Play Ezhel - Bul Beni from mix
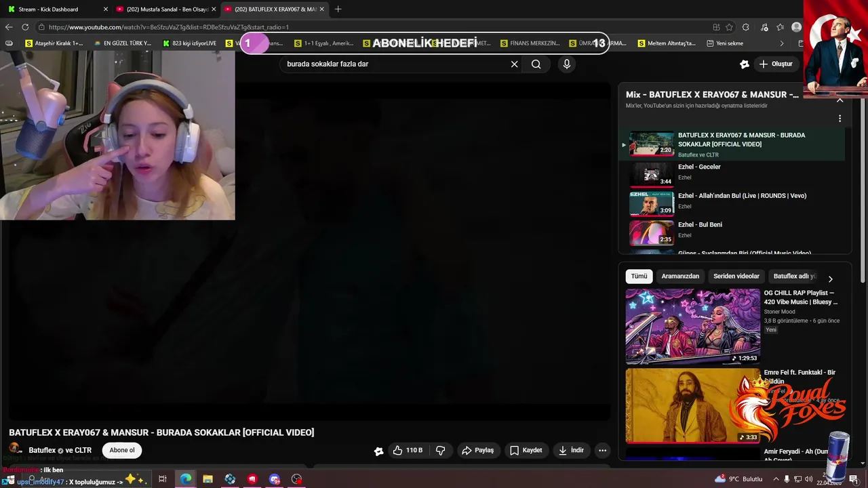 click(732, 231)
